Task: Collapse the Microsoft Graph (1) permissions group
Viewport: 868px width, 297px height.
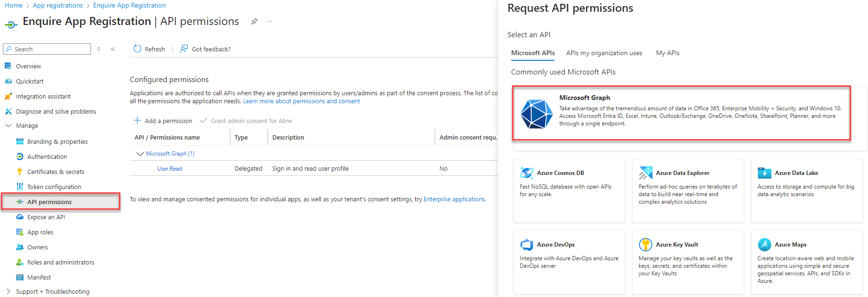Action: (x=140, y=154)
